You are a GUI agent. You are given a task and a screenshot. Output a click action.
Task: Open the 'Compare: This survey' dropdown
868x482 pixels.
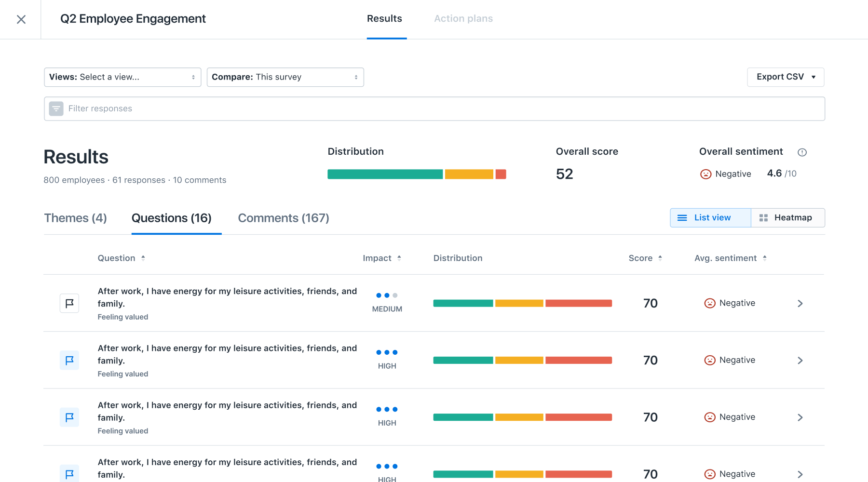tap(285, 77)
